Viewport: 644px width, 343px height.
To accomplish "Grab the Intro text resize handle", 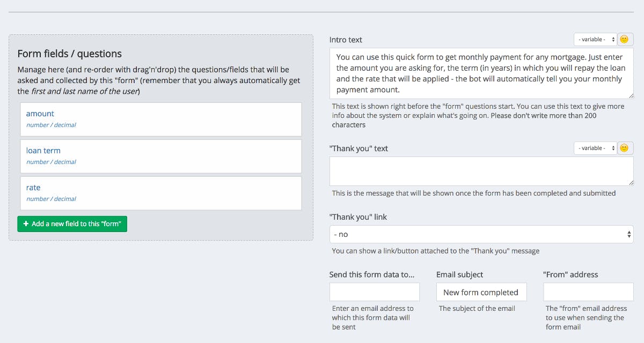I will click(x=631, y=95).
